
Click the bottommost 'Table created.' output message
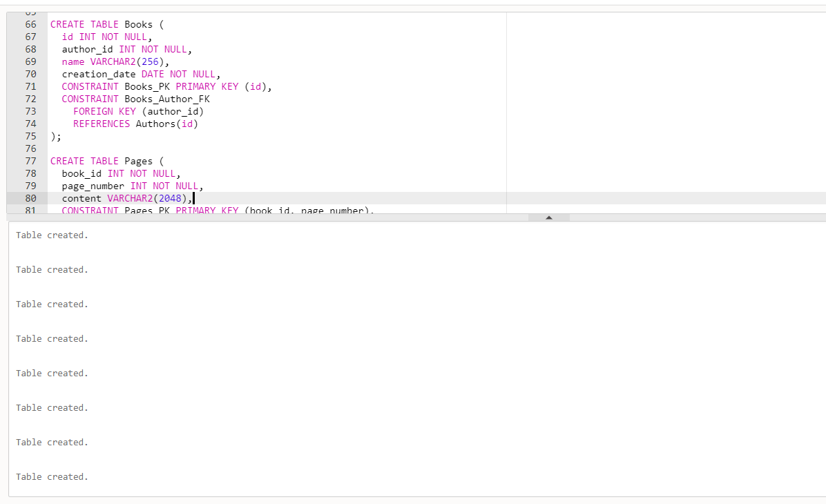tap(52, 476)
